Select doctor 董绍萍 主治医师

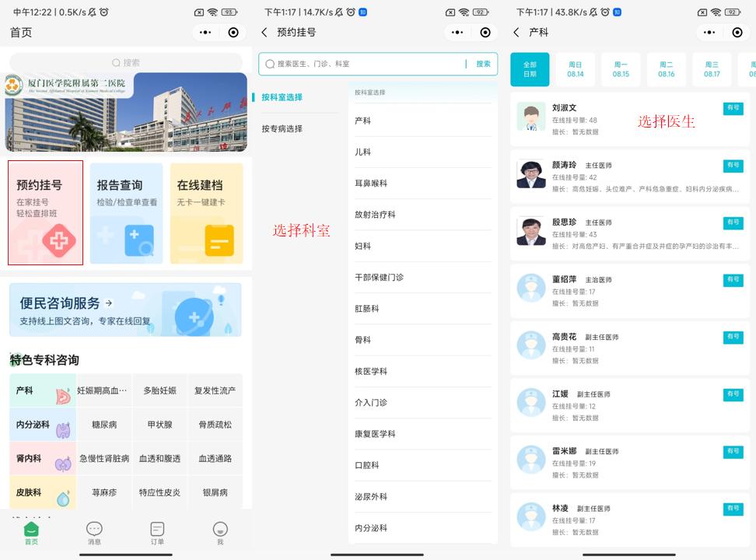(630, 291)
